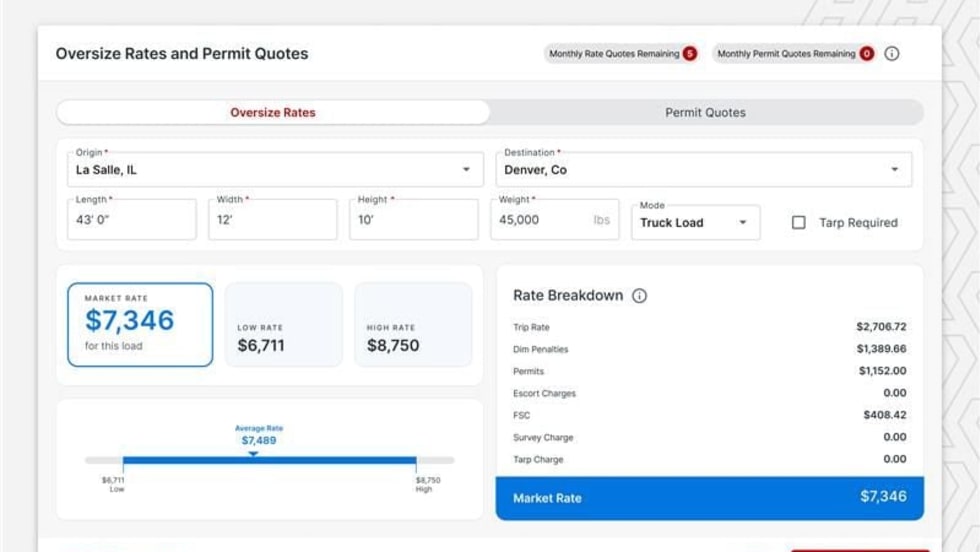
Task: Expand the Destination dropdown arrow
Action: click(x=894, y=170)
